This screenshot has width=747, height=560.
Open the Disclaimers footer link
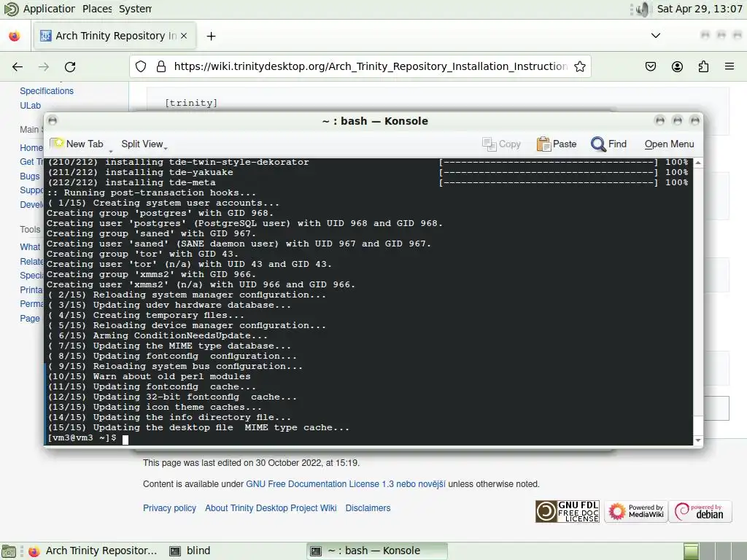(x=368, y=508)
